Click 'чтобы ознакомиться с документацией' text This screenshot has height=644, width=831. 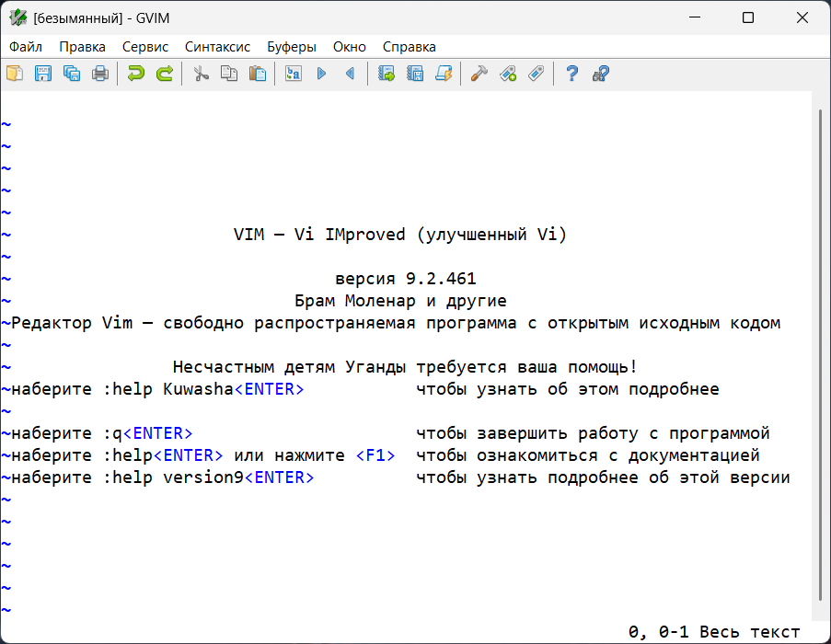coord(588,455)
